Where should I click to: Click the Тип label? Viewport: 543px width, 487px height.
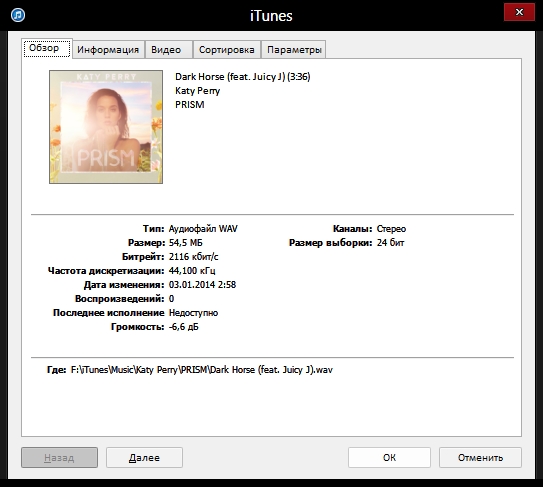[154, 229]
